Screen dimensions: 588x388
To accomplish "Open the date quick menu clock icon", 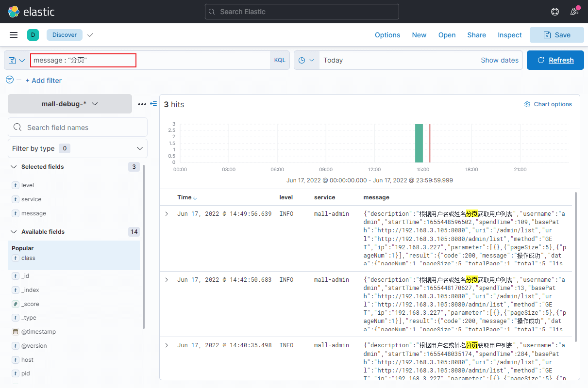I will 306,60.
